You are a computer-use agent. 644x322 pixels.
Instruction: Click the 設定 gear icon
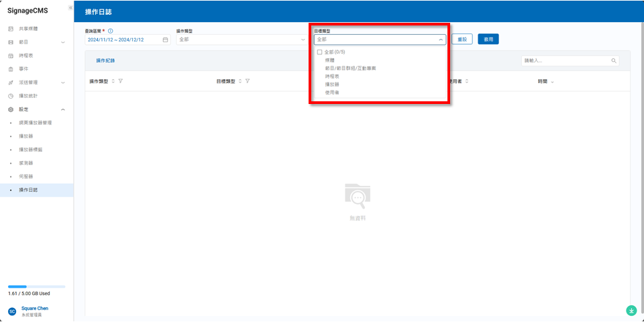pyautogui.click(x=11, y=109)
